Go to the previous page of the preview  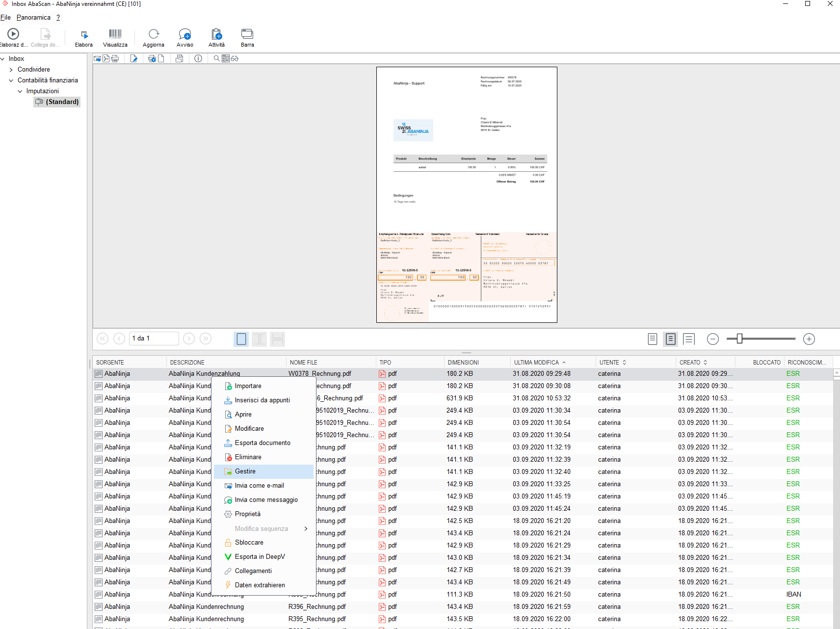[x=119, y=339]
